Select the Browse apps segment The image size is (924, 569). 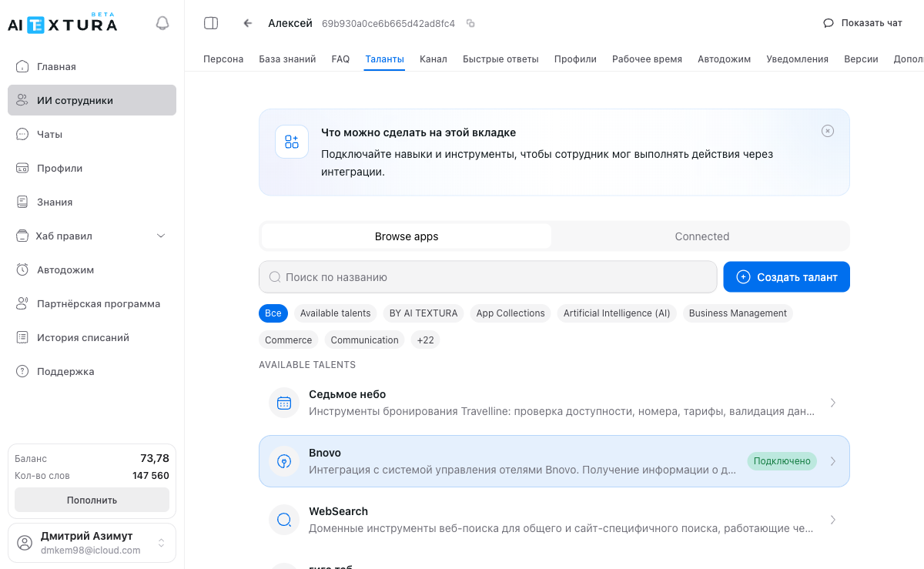[x=407, y=236]
